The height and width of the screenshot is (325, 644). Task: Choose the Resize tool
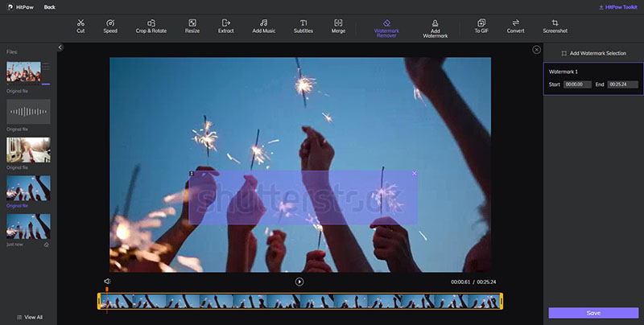click(x=192, y=27)
